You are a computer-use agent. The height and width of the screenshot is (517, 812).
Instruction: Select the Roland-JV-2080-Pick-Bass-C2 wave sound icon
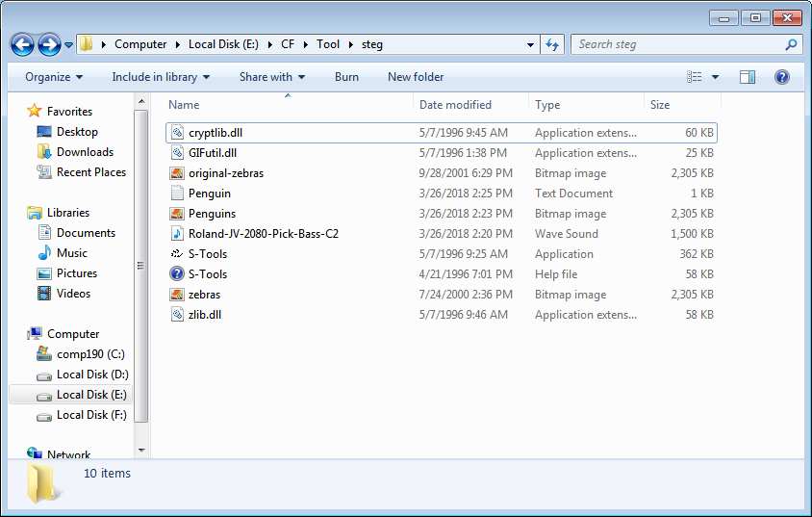click(x=176, y=234)
